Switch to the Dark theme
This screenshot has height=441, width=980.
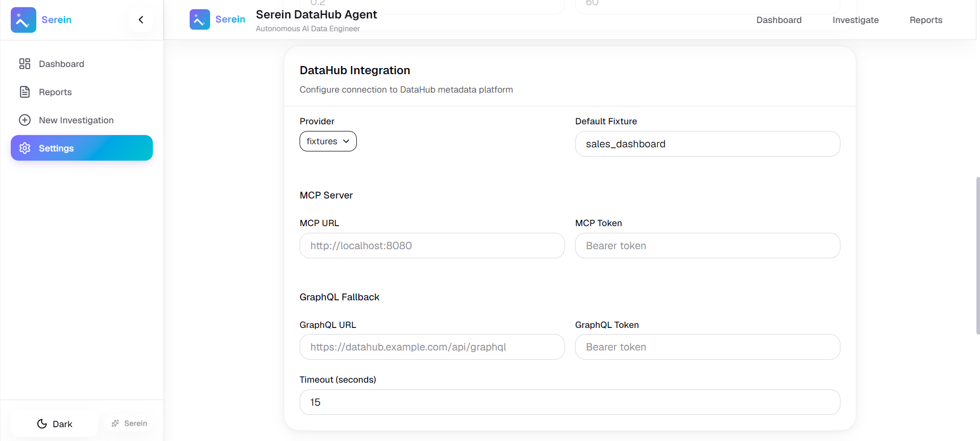[54, 424]
